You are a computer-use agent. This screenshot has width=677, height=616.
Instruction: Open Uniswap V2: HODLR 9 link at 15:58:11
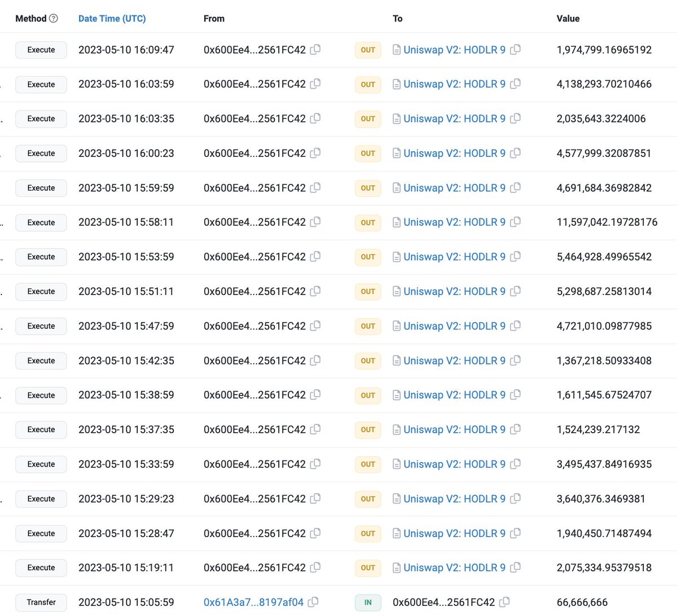tap(454, 222)
